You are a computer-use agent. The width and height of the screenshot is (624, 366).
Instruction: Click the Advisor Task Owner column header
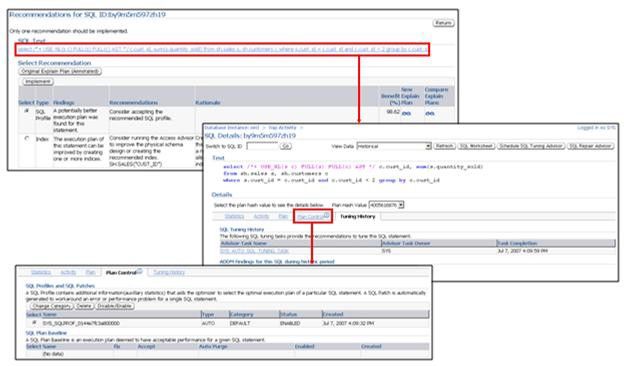coord(406,243)
